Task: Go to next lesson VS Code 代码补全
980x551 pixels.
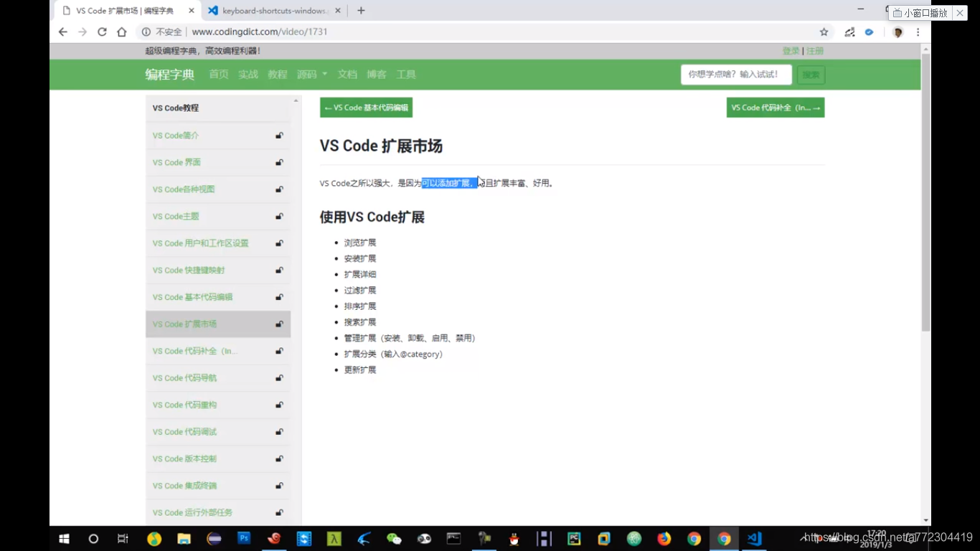Action: pos(776,108)
